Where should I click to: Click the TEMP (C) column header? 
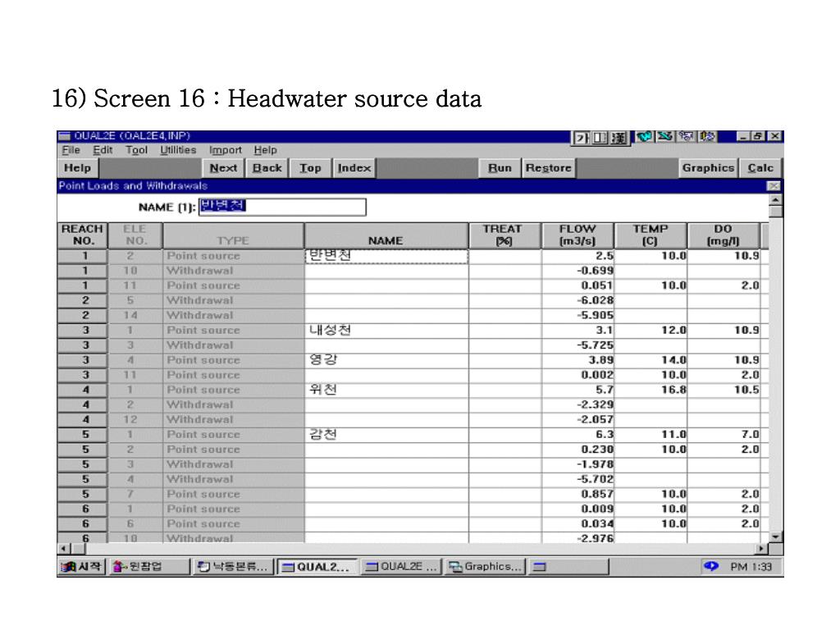tap(651, 235)
